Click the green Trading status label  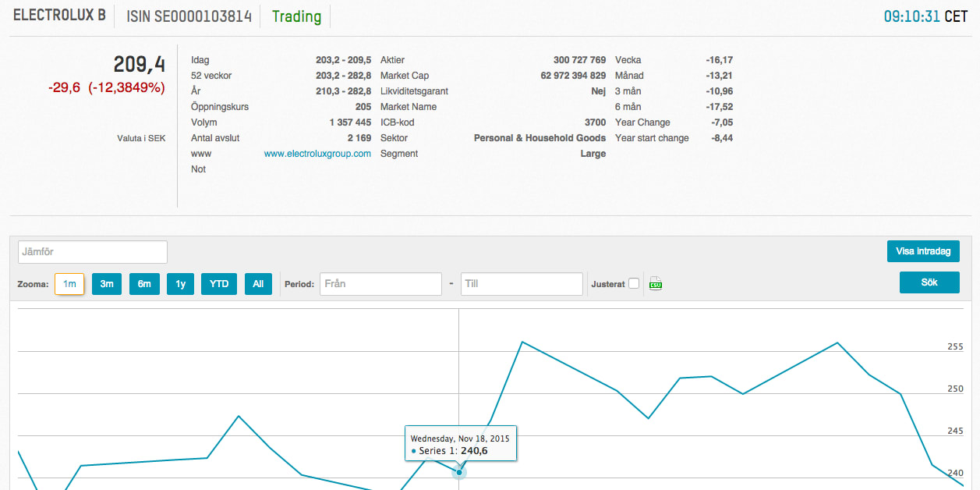coord(296,16)
